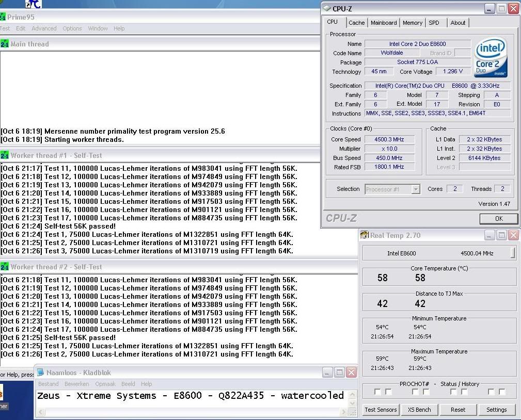Click the Maximum Temperature time 21:26:43 of first core

click(382, 368)
